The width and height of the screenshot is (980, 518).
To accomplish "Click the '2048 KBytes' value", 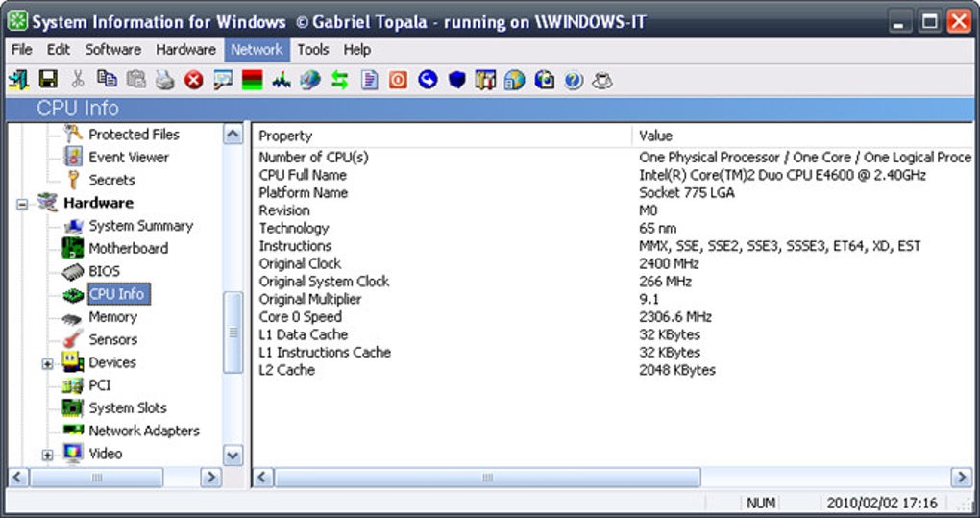I will [x=677, y=370].
